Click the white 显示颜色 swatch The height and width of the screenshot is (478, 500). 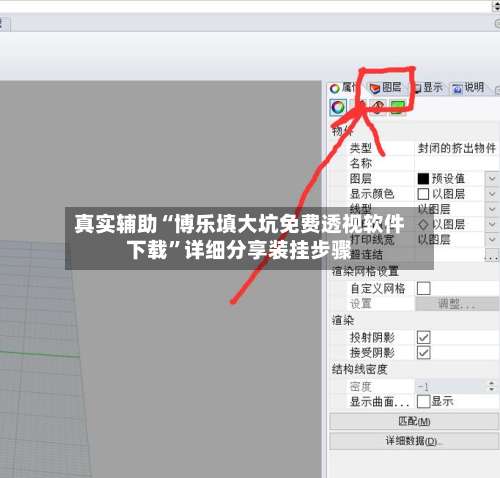pos(423,194)
